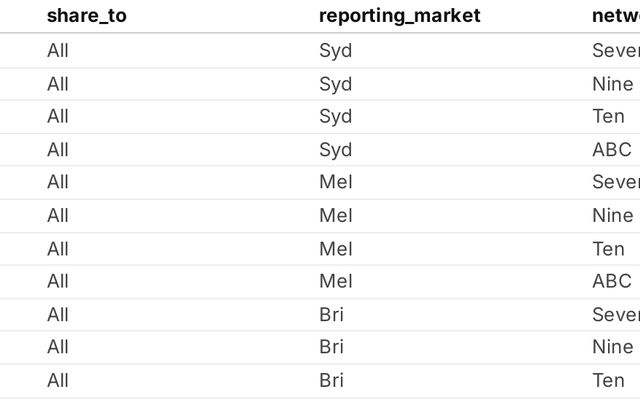The image size is (640, 400).
Task: Click the share_to column header
Action: (x=87, y=16)
